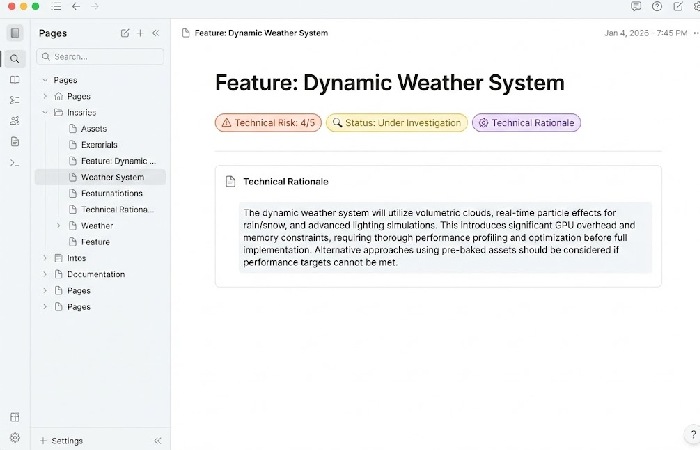Screen dimensions: 700x450
Task: Open the help icon in top bar
Action: point(657,6)
